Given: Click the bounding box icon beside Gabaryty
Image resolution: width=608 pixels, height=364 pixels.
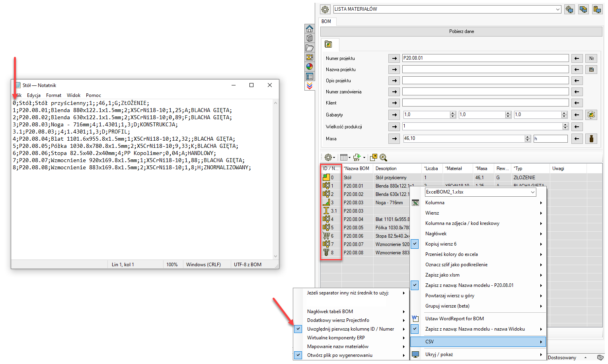Looking at the screenshot, I should [591, 115].
